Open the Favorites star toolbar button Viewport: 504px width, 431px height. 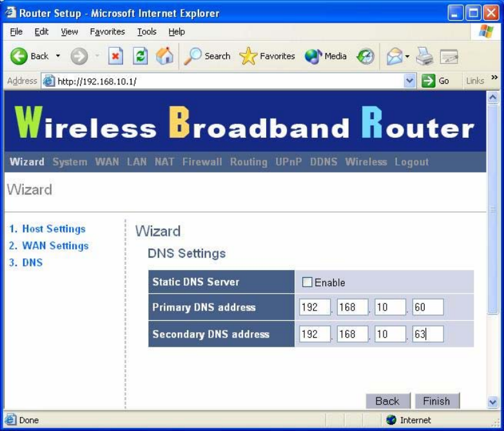coord(267,56)
